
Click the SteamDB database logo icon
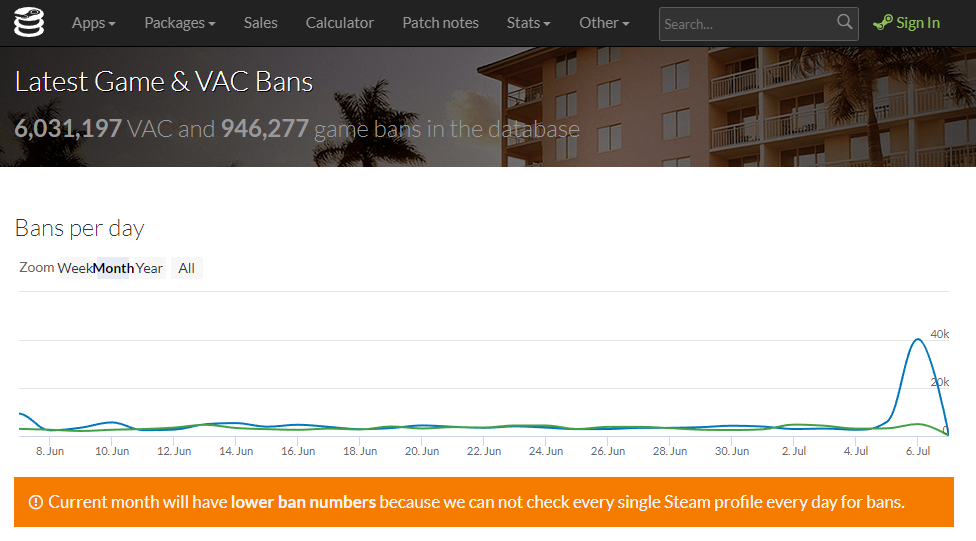[x=29, y=22]
